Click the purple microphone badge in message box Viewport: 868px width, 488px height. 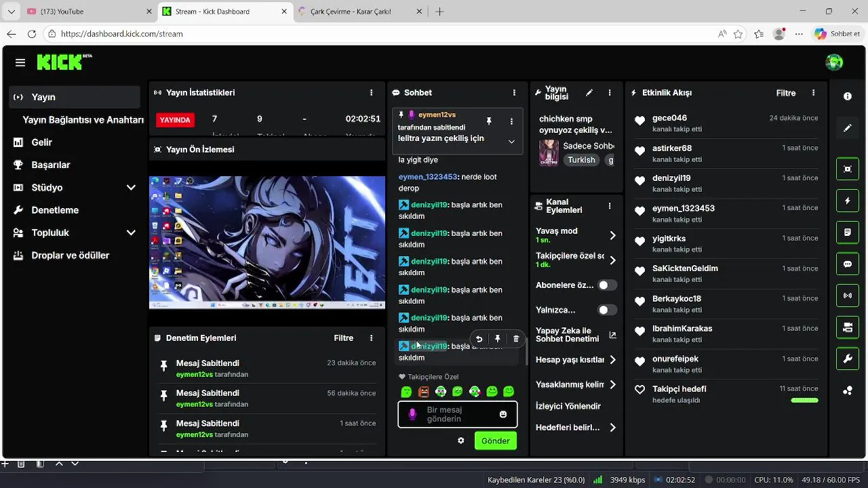coord(412,414)
